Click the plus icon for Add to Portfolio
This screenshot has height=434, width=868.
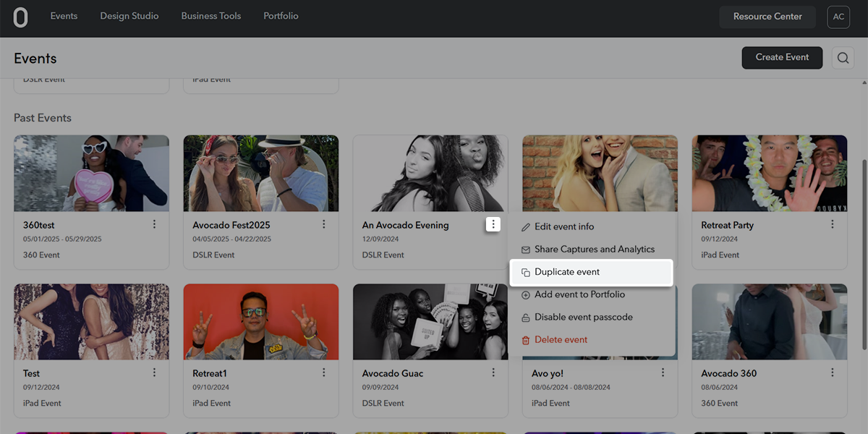(526, 295)
